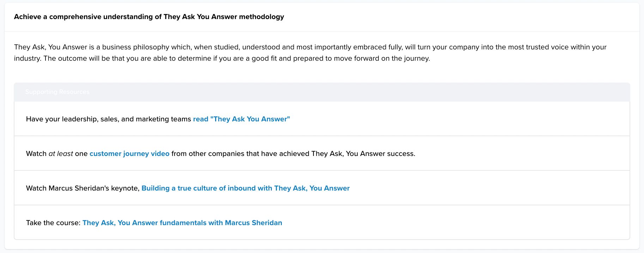Open Building a true culture of inbound link

tap(245, 188)
